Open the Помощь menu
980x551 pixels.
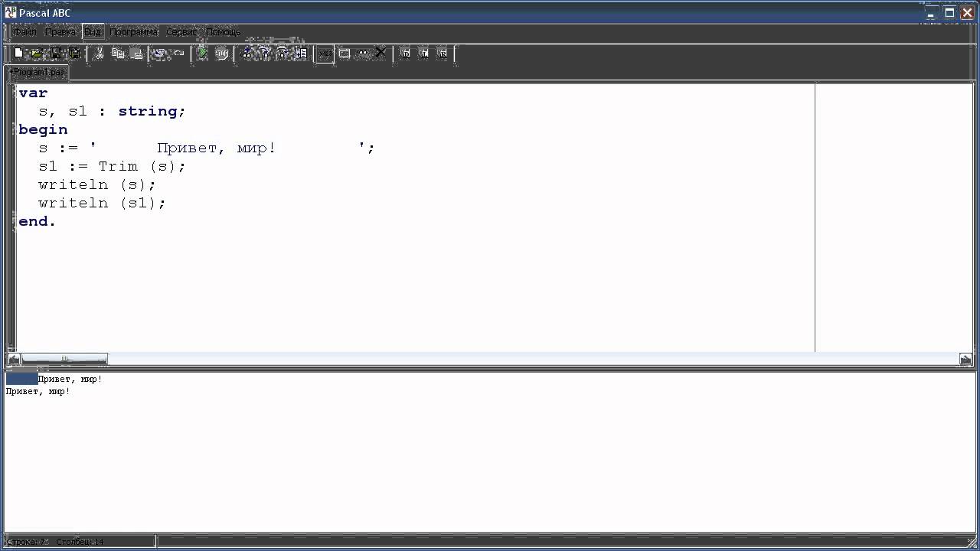pos(223,32)
